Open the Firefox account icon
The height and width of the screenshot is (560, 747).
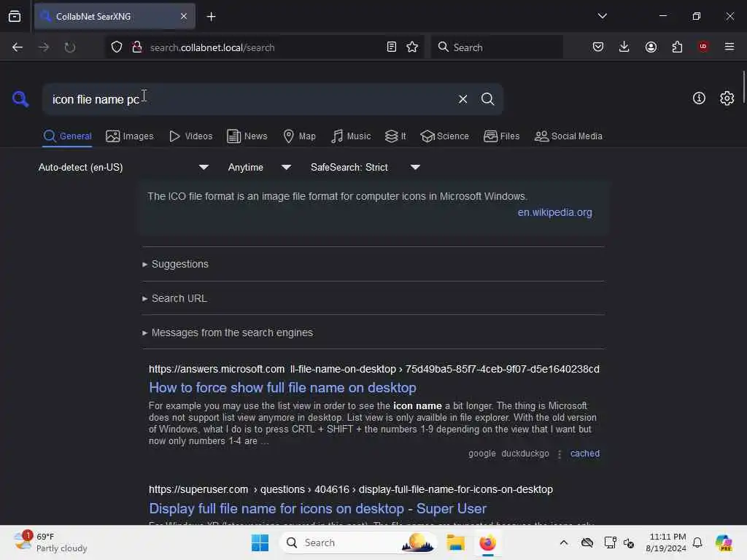651,47
